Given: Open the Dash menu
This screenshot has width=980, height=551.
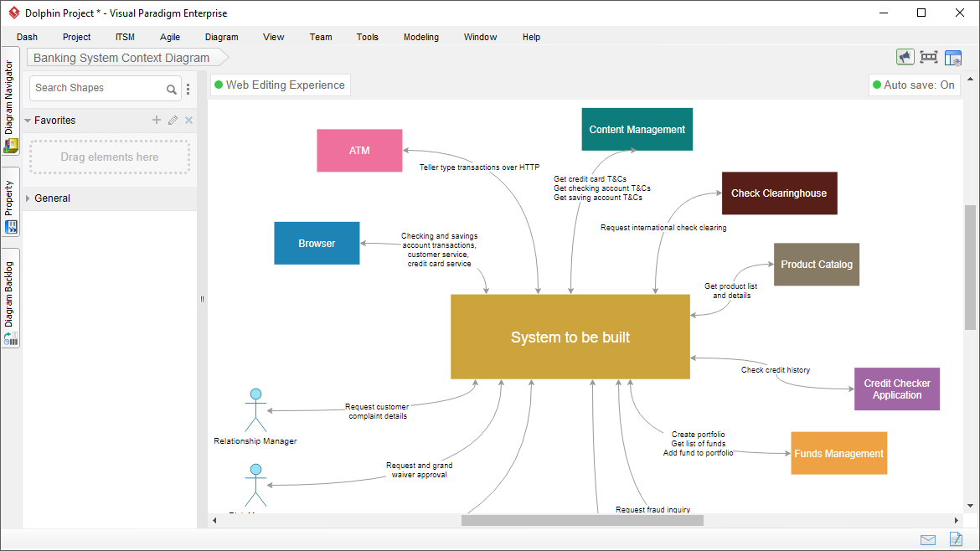Looking at the screenshot, I should click(x=27, y=37).
